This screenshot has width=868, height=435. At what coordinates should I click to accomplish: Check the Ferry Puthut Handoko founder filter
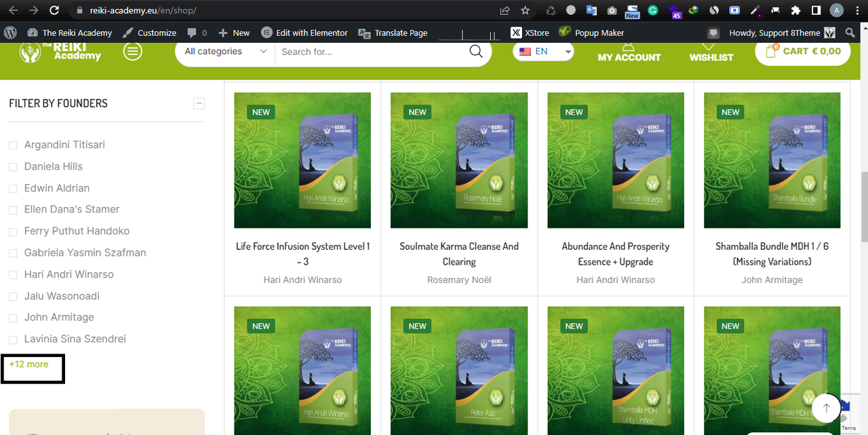tap(13, 231)
